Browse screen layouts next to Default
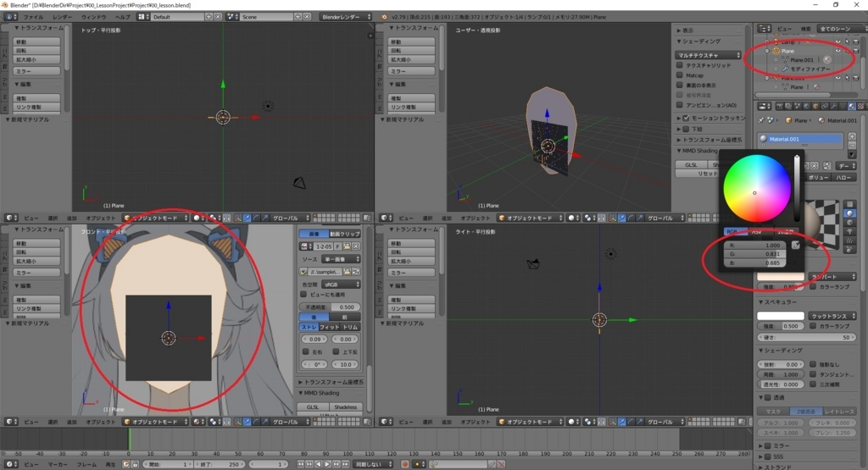868x470 pixels. pyautogui.click(x=144, y=17)
